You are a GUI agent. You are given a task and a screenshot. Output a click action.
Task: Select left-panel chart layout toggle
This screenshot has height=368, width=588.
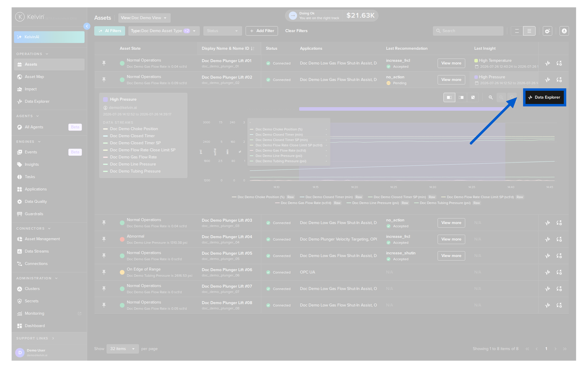449,98
